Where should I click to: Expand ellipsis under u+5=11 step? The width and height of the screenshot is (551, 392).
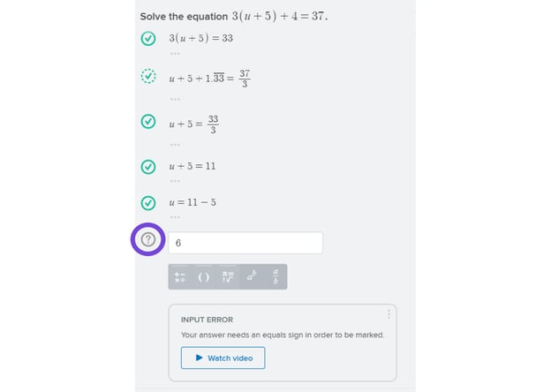coord(175,179)
